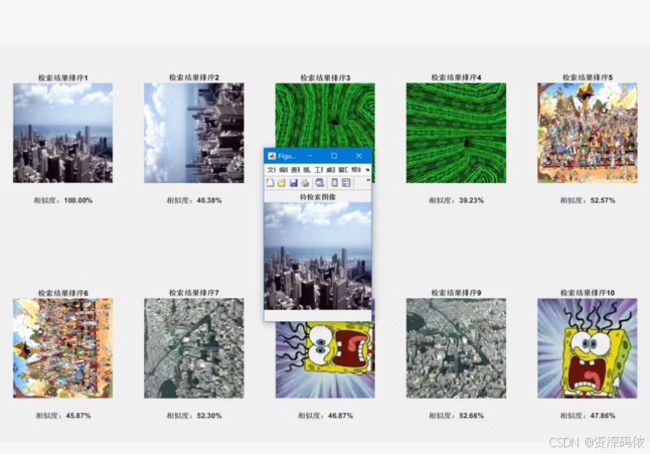The width and height of the screenshot is (650, 454).
Task: Expand the toolbar overflow arrow
Action: tap(368, 181)
